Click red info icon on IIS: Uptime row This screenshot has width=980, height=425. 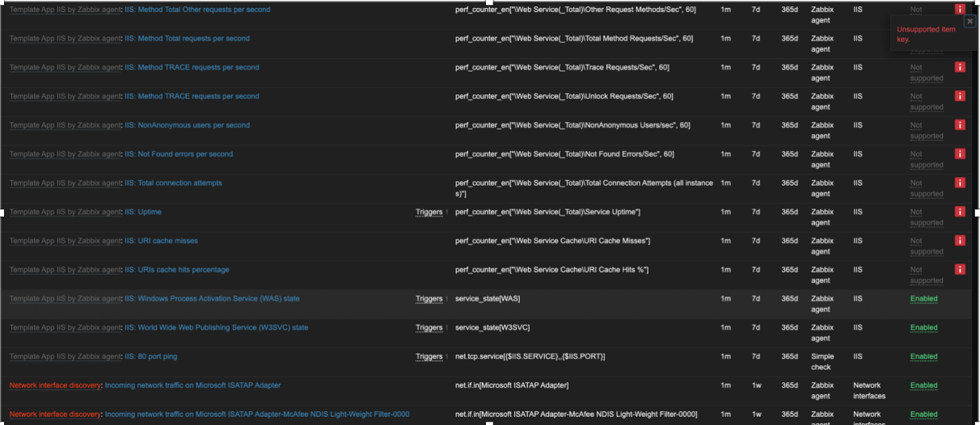960,212
